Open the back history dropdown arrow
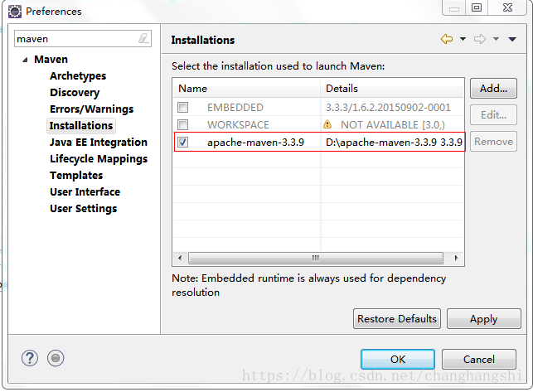 [463, 39]
